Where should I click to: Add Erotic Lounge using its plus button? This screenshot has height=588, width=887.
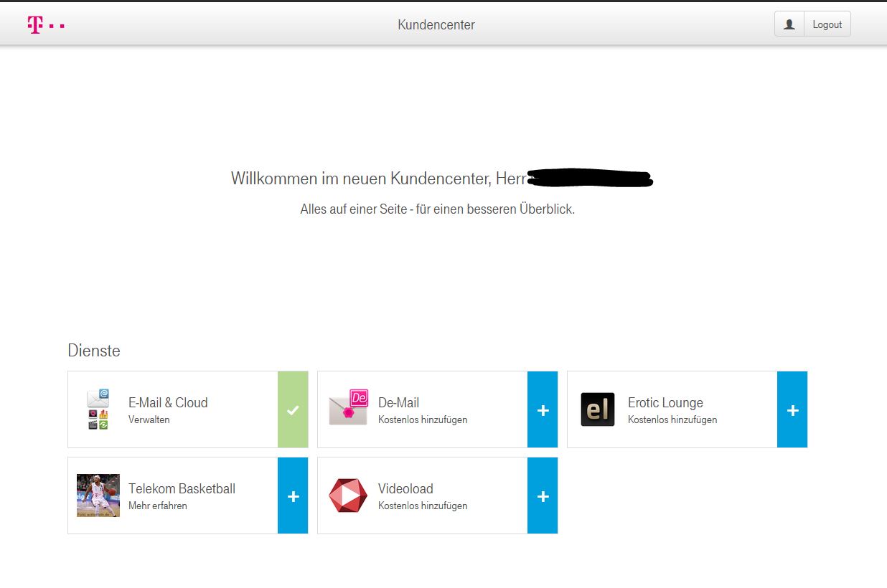tap(792, 409)
